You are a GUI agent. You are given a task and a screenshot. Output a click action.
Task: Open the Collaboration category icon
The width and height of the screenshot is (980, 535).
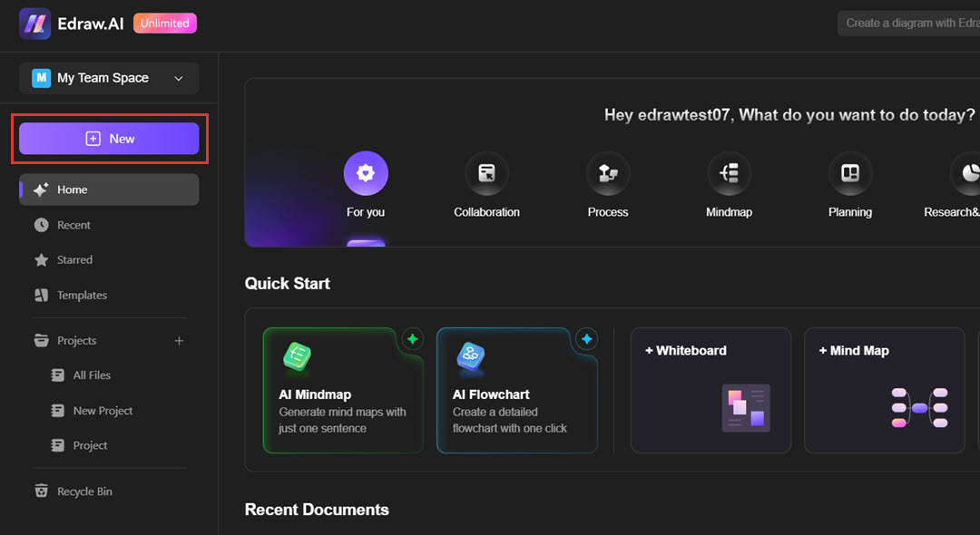pos(486,172)
